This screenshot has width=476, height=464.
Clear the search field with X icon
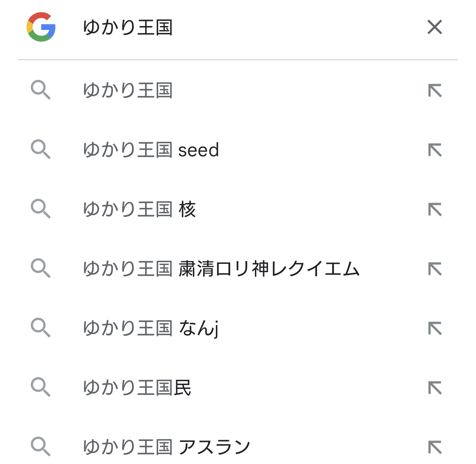434,27
